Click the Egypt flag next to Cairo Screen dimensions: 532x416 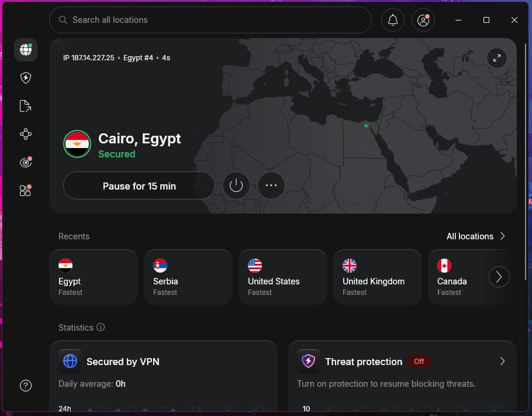[x=77, y=144]
